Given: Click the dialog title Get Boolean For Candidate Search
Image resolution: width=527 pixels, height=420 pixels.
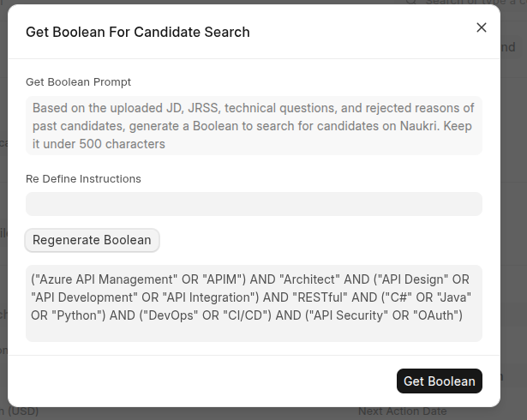Looking at the screenshot, I should click(x=138, y=33).
